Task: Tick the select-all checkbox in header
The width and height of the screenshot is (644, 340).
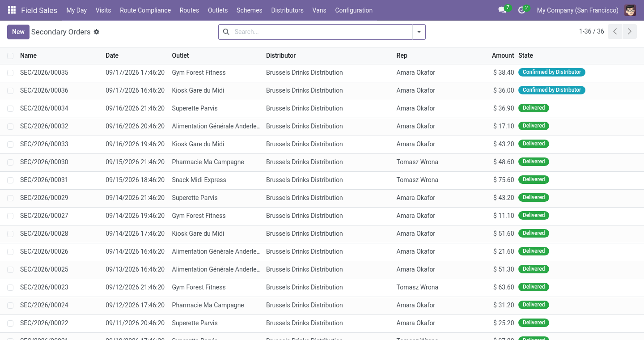Action: pos(10,56)
